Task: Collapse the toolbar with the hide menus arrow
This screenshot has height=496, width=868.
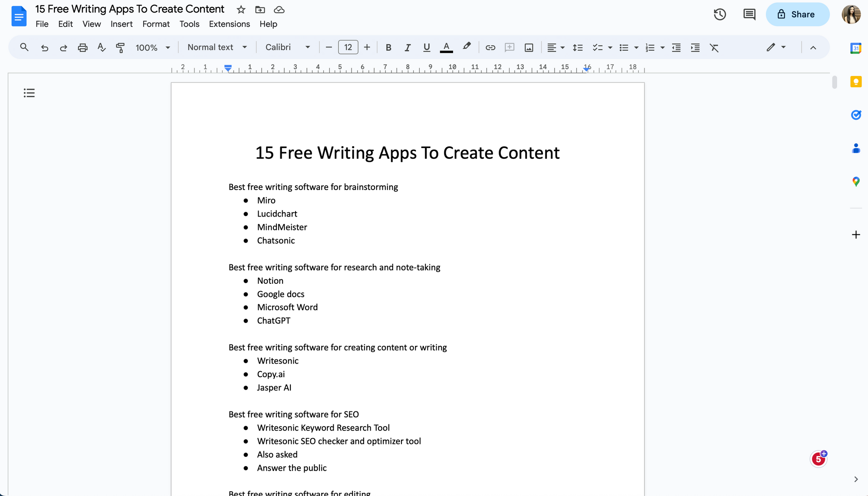Action: (813, 48)
